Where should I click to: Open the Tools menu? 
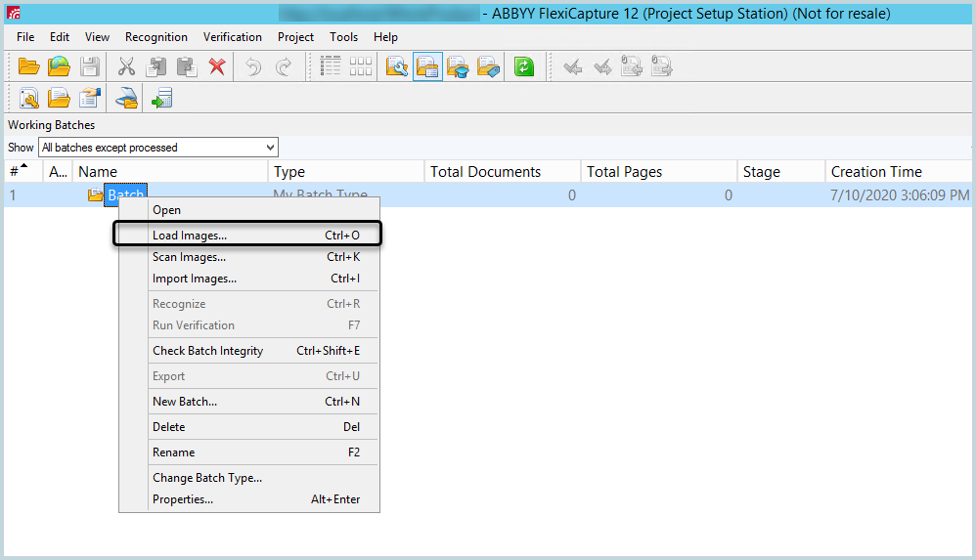[343, 37]
